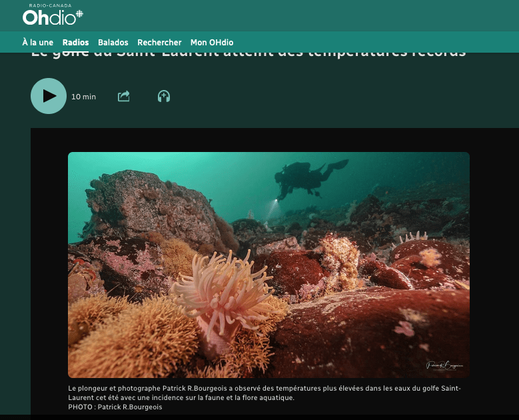Image resolution: width=519 pixels, height=420 pixels.
Task: Click the headphones listen-later icon
Action: coord(164,97)
